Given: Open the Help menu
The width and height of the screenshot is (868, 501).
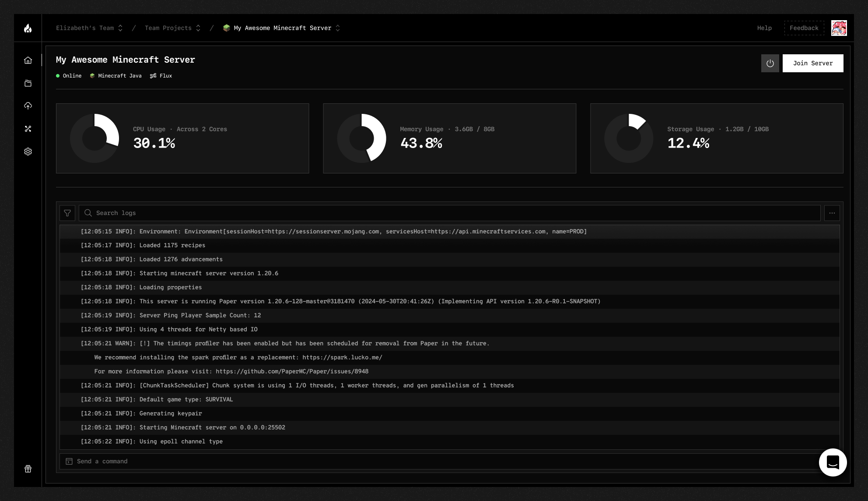Looking at the screenshot, I should 764,28.
